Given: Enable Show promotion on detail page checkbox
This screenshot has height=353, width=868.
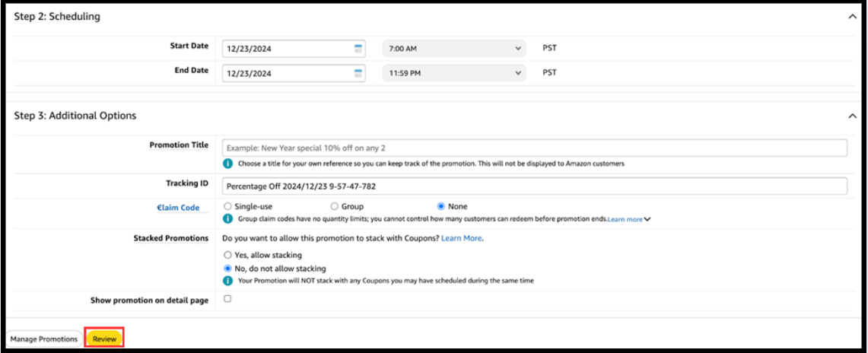Looking at the screenshot, I should 227,299.
